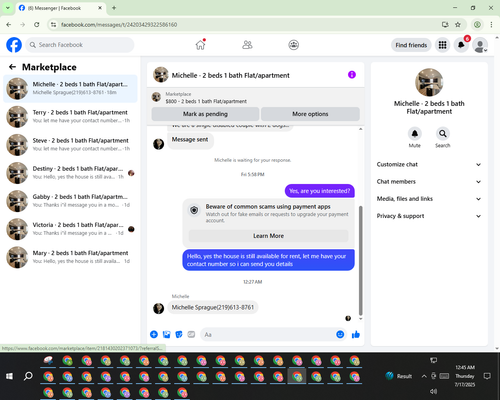The height and width of the screenshot is (400, 500).
Task: Click More options button
Action: pyautogui.click(x=310, y=114)
